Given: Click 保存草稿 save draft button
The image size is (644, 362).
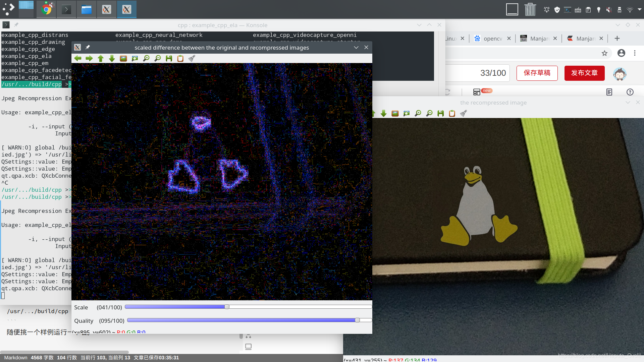Looking at the screenshot, I should (x=537, y=73).
